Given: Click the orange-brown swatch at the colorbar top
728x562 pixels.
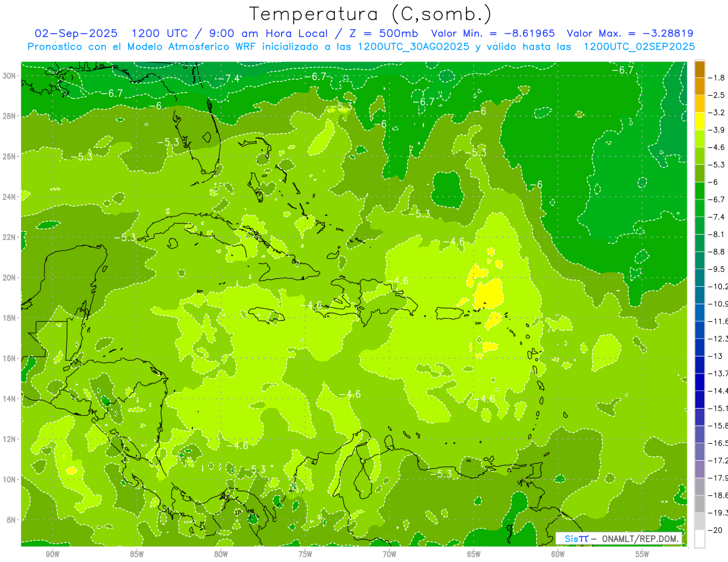Looking at the screenshot, I should (x=699, y=69).
